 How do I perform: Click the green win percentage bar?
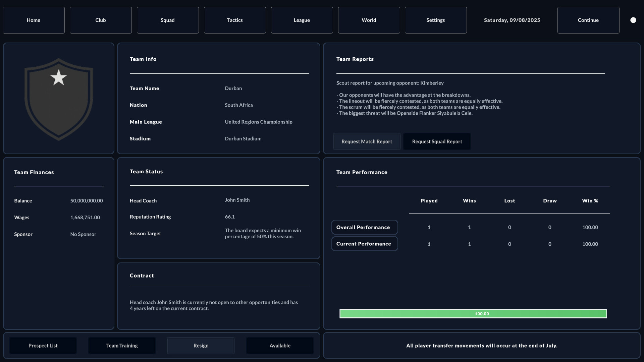[473, 314]
